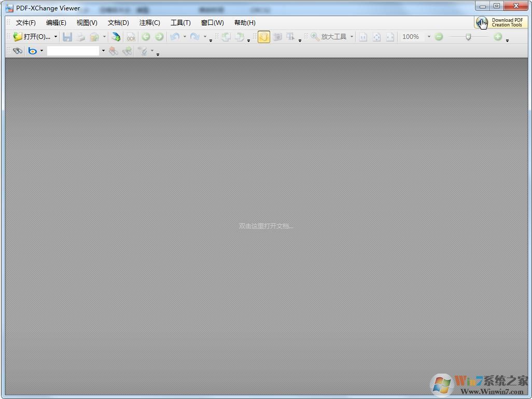The image size is (532, 399).
Task: Select the Hand tool
Action: (263, 36)
